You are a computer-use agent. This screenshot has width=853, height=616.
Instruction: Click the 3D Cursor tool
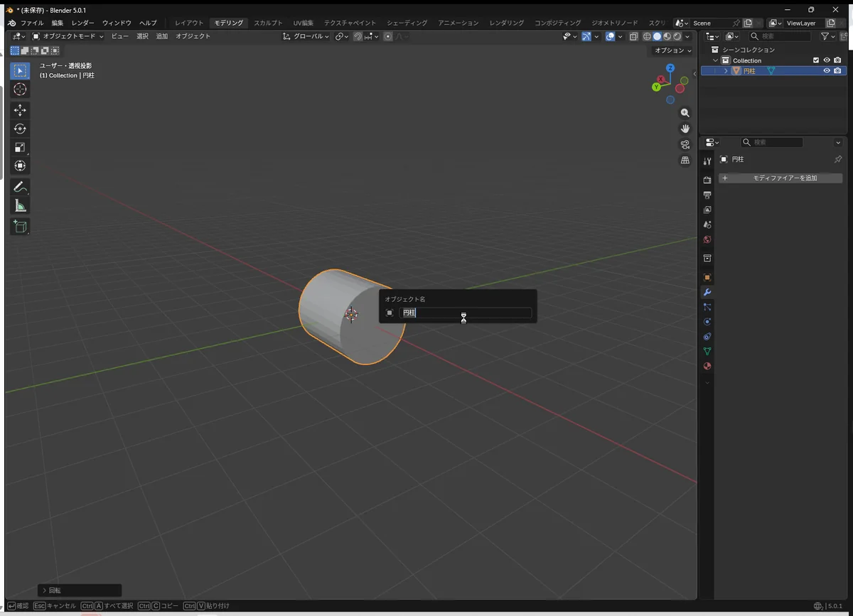[x=20, y=89]
